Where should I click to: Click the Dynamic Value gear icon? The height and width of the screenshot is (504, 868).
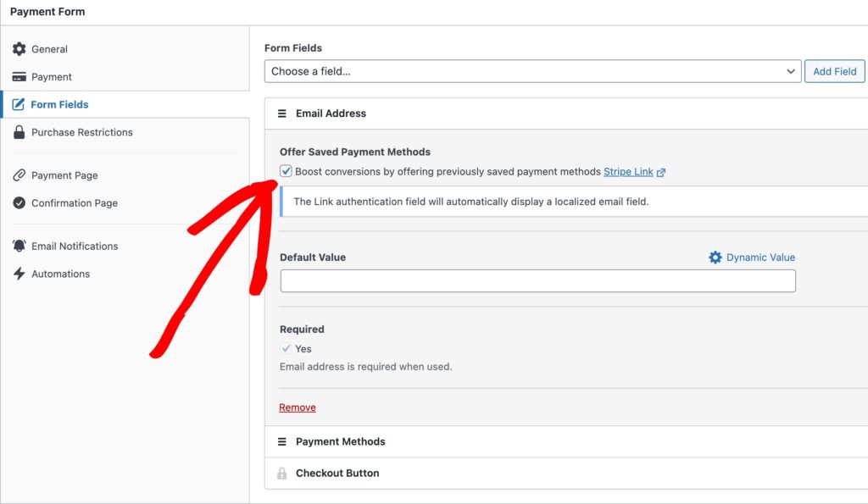point(715,258)
